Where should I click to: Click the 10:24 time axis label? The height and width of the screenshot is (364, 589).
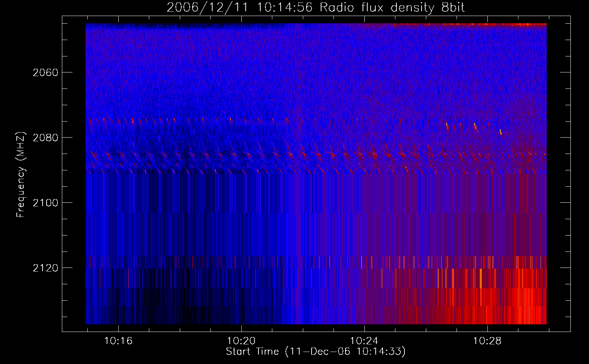tap(364, 341)
